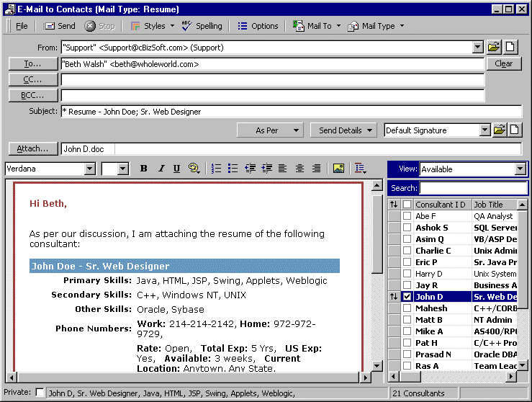Image resolution: width=532 pixels, height=402 pixels.
Task: Check the Pat H consultant checkbox
Action: click(x=407, y=343)
